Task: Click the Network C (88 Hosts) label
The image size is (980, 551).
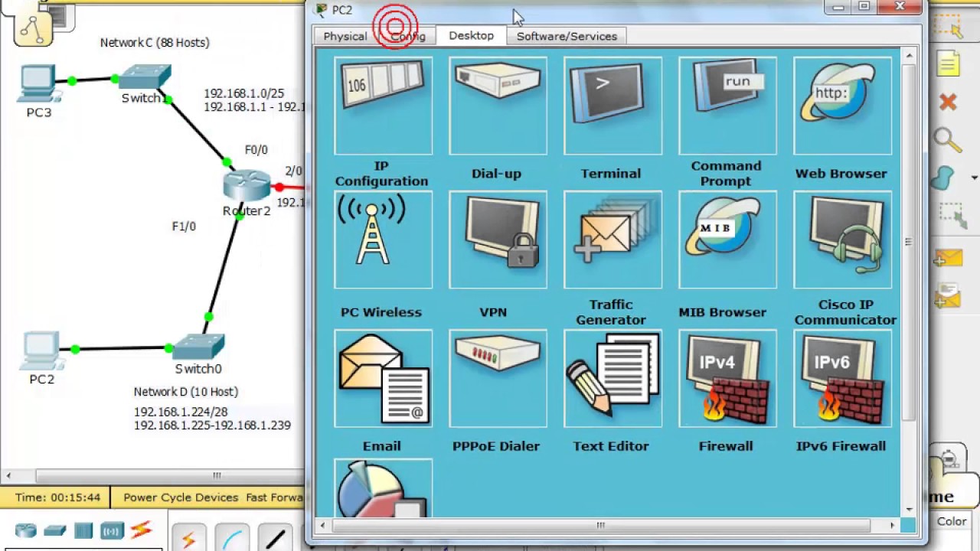Action: [x=155, y=43]
